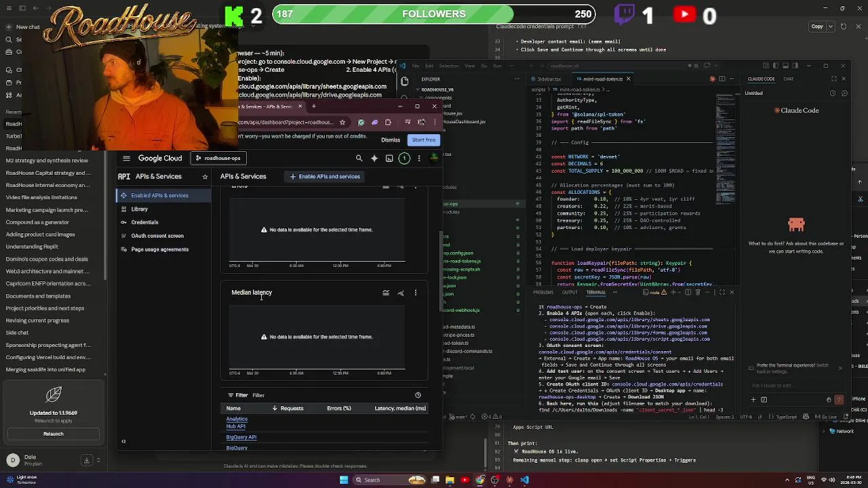Image resolution: width=868 pixels, height=488 pixels.
Task: Open the roadhouse-ops project picker
Action: (x=218, y=158)
